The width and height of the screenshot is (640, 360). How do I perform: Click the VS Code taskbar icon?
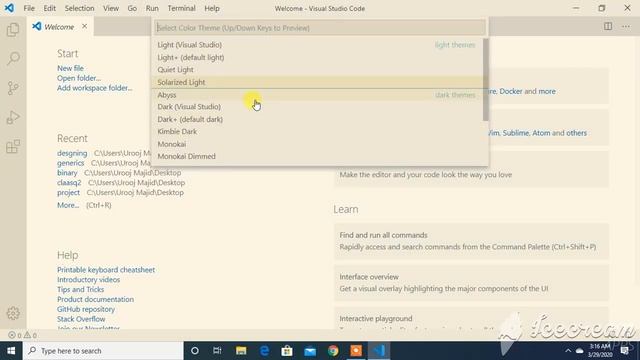pyautogui.click(x=379, y=351)
